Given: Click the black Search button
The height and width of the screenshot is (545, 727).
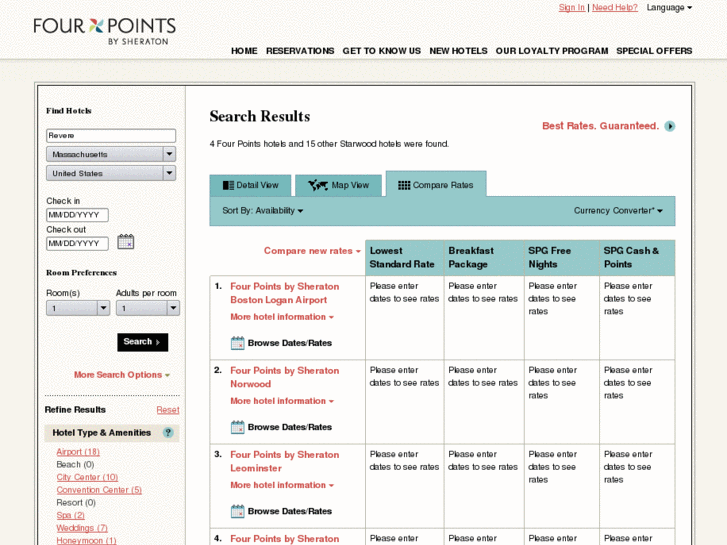Looking at the screenshot, I should click(142, 342).
